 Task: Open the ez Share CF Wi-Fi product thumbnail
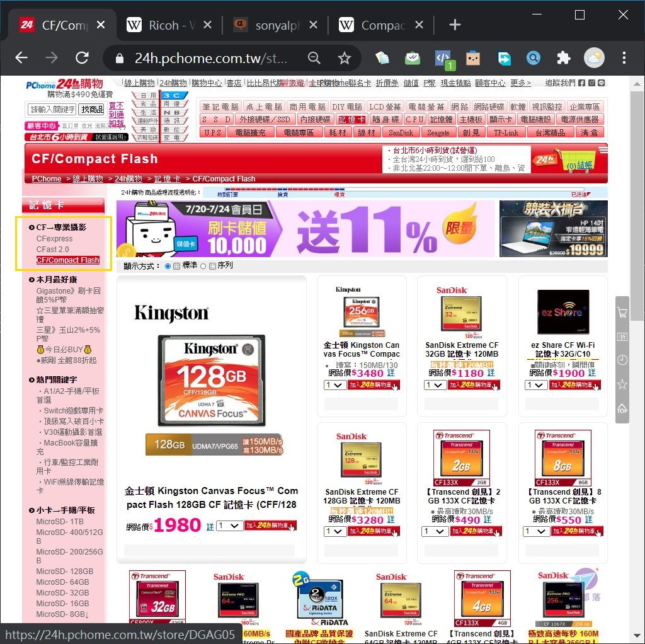click(x=563, y=313)
